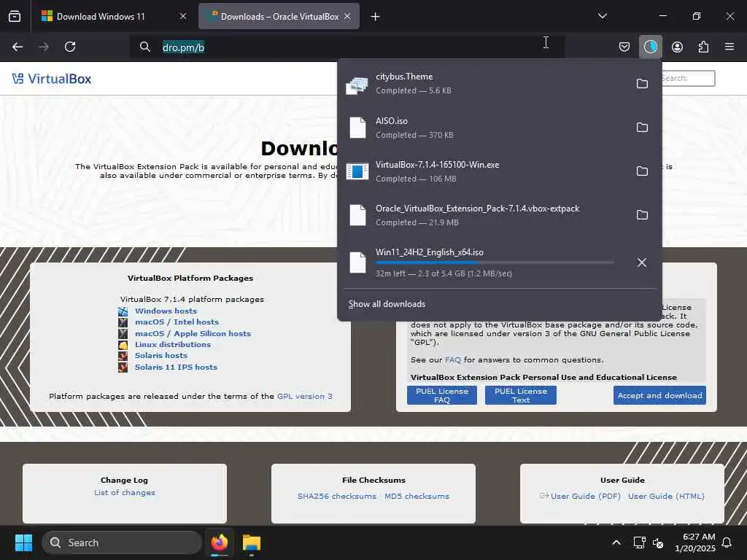This screenshot has width=747, height=560.
Task: Show Extension Pack file in folder
Action: (642, 215)
